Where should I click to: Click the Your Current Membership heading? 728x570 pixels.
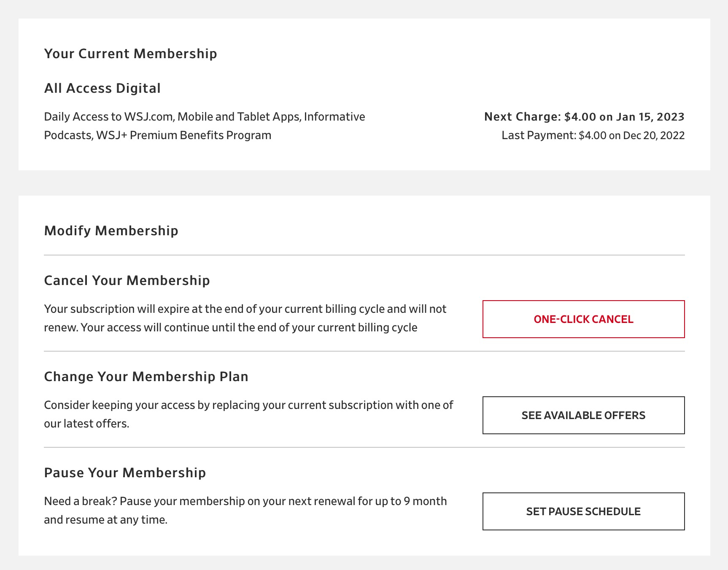[131, 54]
